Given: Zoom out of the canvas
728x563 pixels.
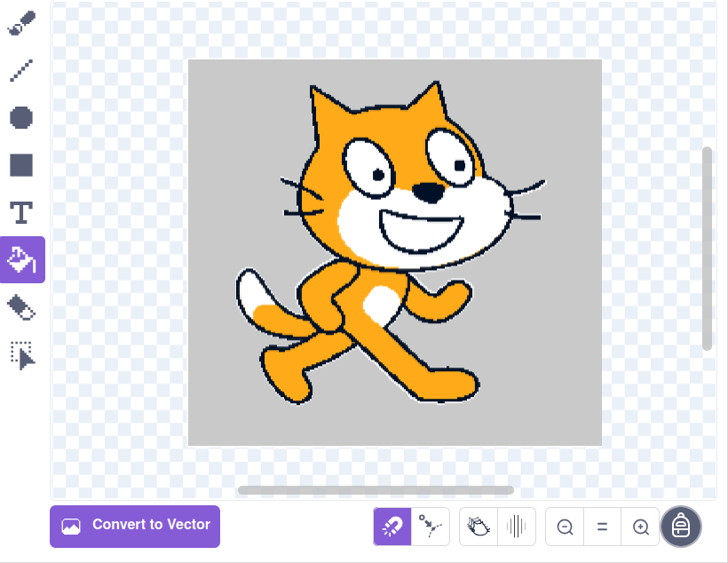Looking at the screenshot, I should (x=565, y=527).
